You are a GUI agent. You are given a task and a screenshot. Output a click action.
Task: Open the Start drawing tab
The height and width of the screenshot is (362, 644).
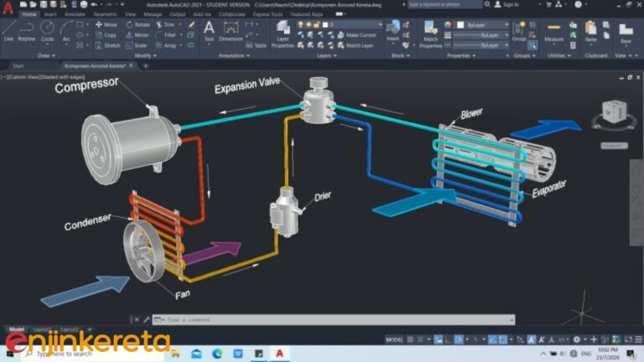pyautogui.click(x=18, y=65)
